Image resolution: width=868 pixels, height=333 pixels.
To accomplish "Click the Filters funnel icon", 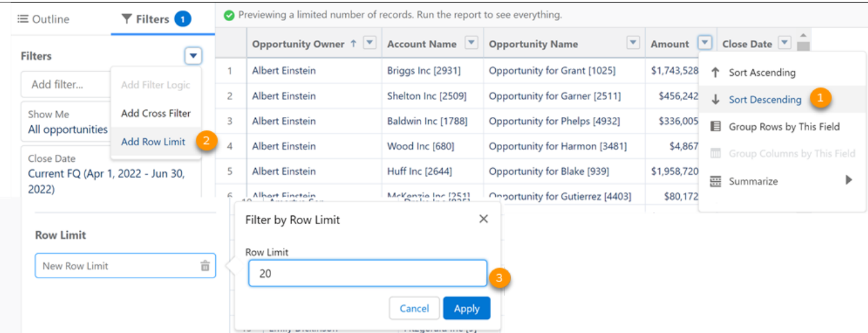I will pyautogui.click(x=126, y=19).
